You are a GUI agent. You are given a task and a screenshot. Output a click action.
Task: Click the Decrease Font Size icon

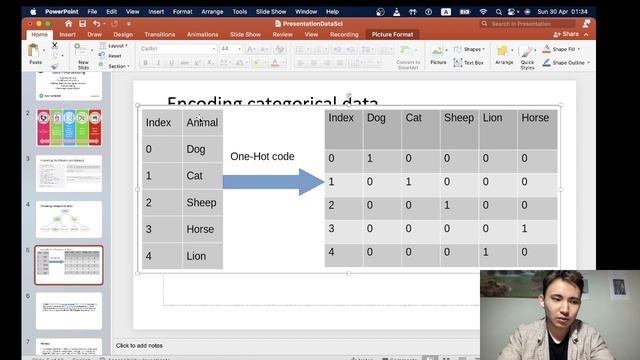pos(264,49)
